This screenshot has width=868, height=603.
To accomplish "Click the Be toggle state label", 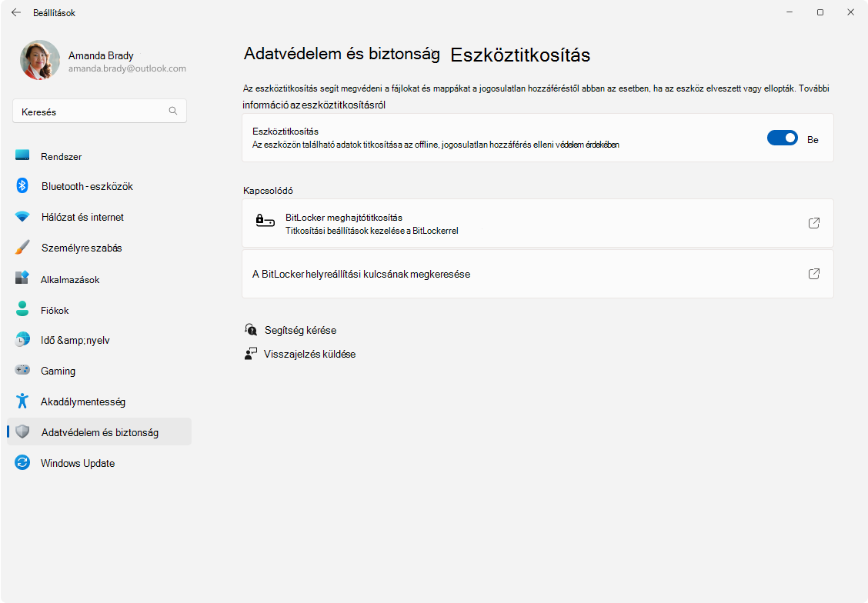I will (x=813, y=140).
